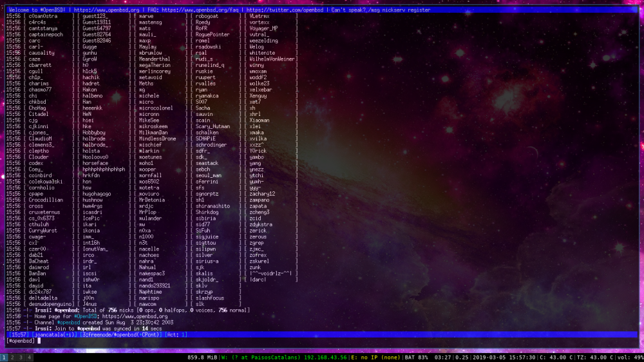Select the nick 'J4nus'

pyautogui.click(x=90, y=304)
